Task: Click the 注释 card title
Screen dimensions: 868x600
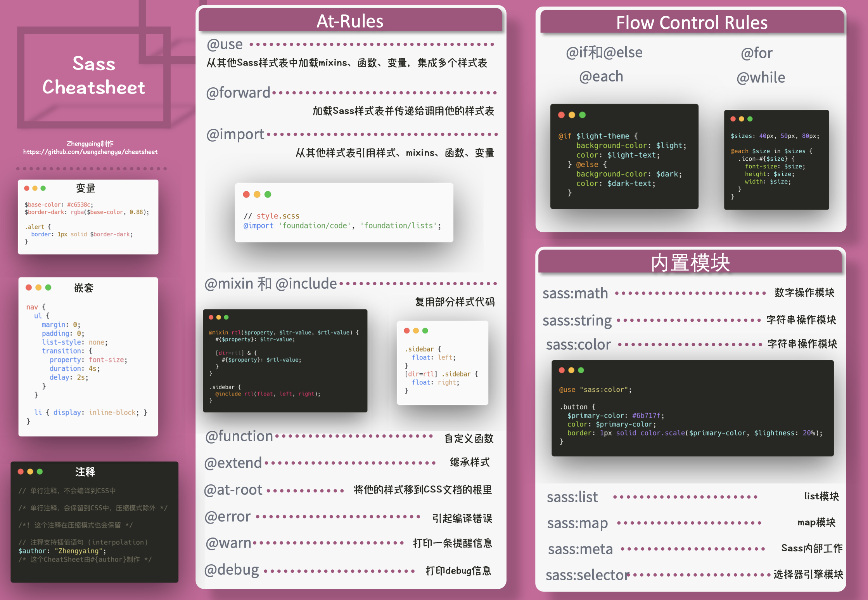Action: pyautogui.click(x=85, y=472)
